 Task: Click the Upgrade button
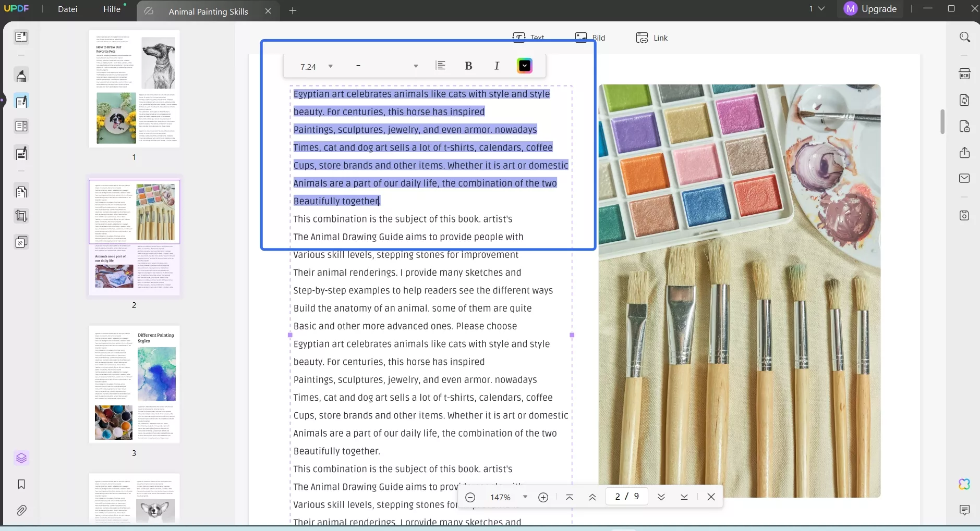click(870, 9)
